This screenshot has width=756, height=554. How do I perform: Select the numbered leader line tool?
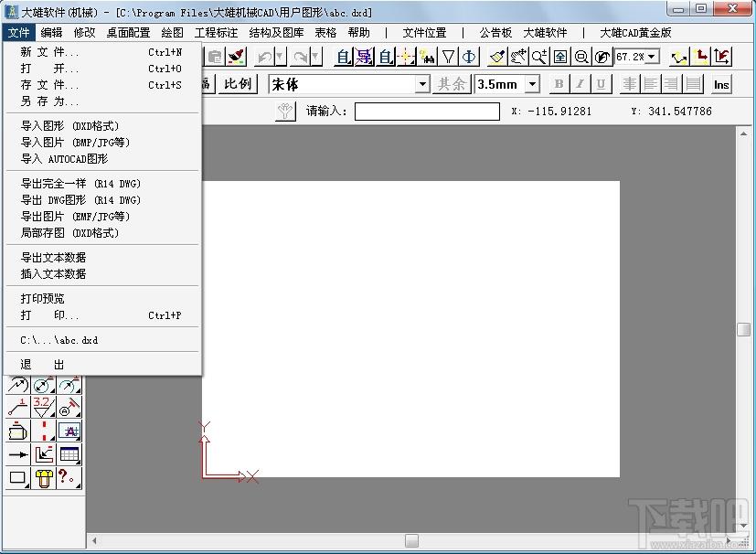point(18,407)
